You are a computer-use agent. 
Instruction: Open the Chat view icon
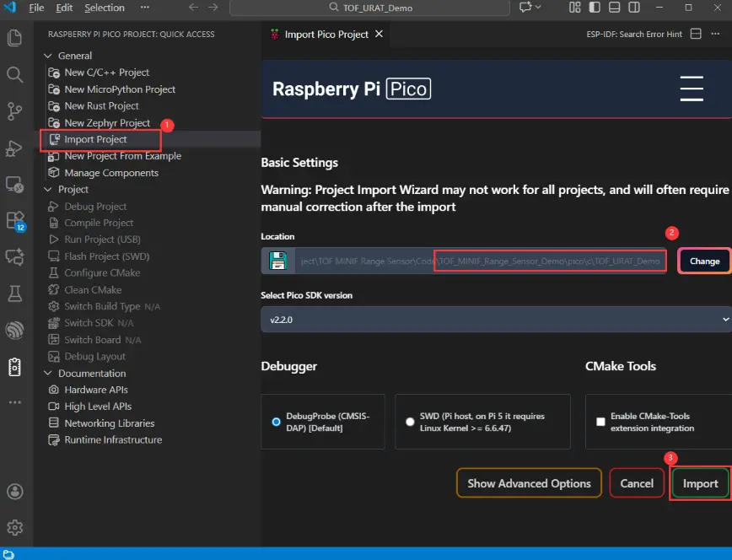pos(15,257)
